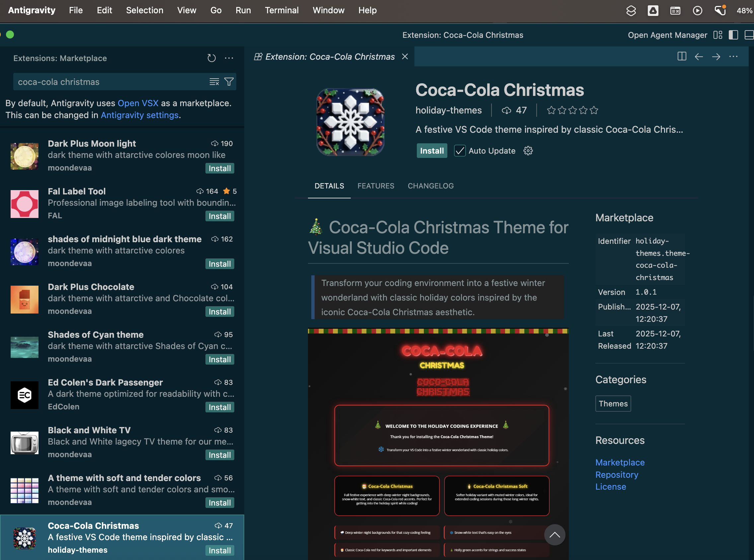This screenshot has width=754, height=560.
Task: Click shades of midnight blue theme icon
Action: click(25, 251)
